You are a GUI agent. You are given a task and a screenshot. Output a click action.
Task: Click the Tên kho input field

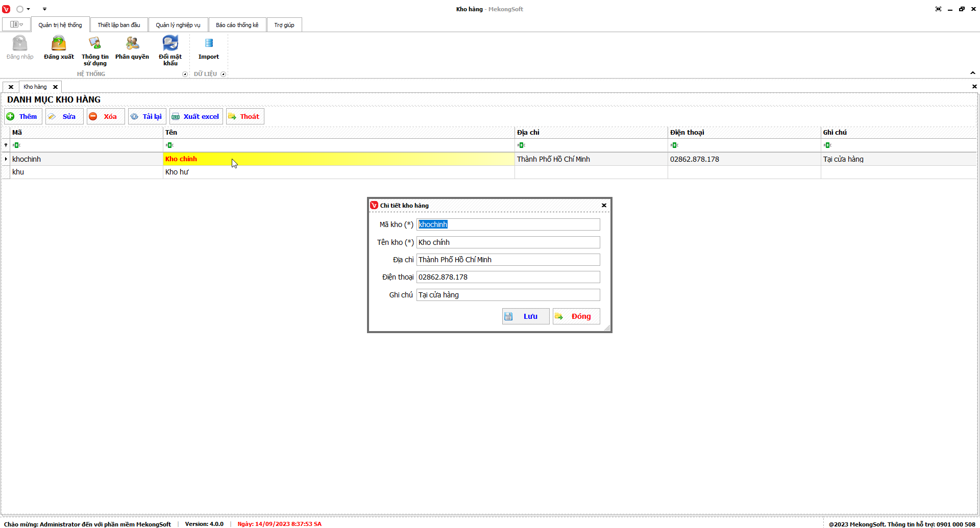coord(508,242)
